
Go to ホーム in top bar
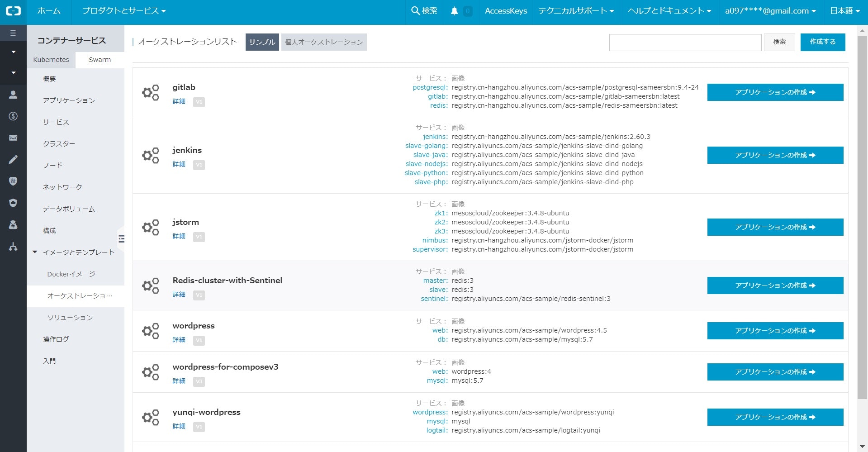49,11
